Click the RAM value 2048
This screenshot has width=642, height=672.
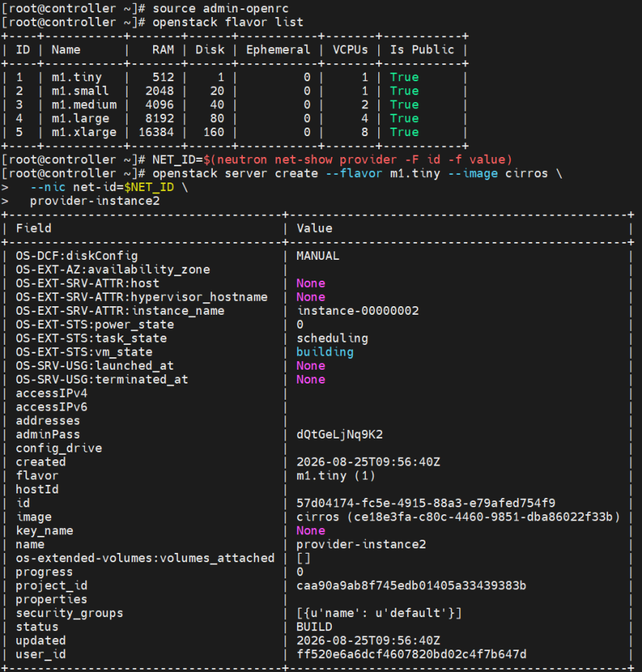click(x=159, y=90)
